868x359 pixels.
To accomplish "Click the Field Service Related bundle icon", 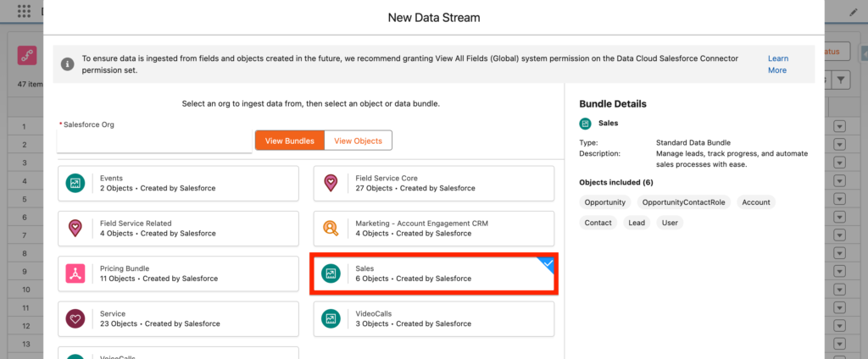I will click(76, 228).
